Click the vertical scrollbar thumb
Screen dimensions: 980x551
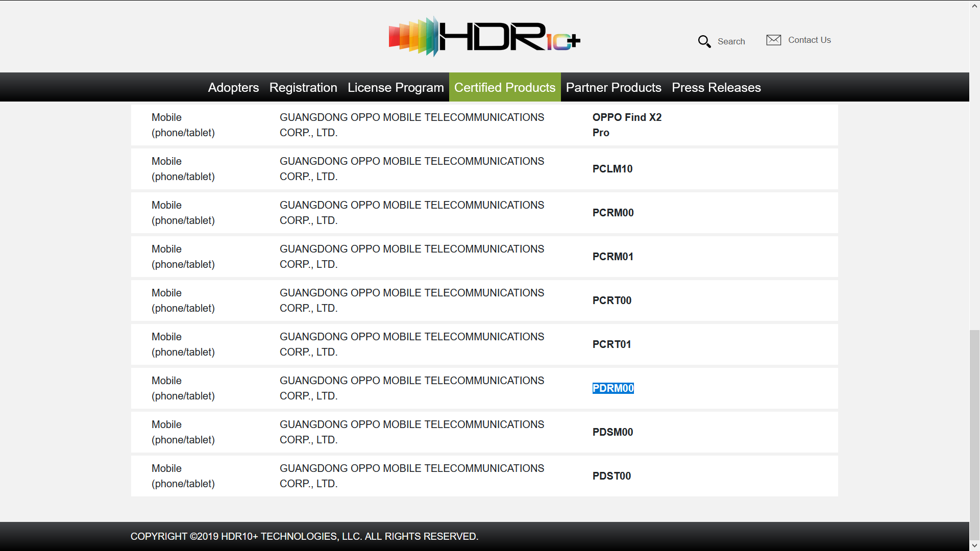[x=974, y=435]
